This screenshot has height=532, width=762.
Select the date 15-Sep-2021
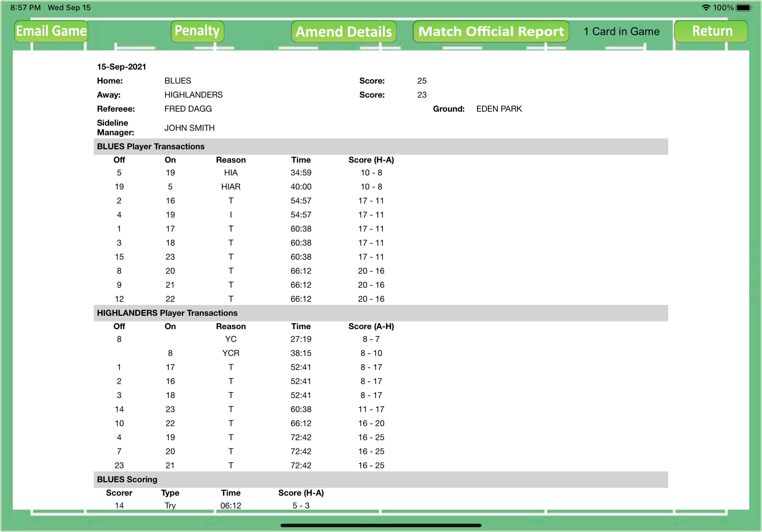pos(122,67)
